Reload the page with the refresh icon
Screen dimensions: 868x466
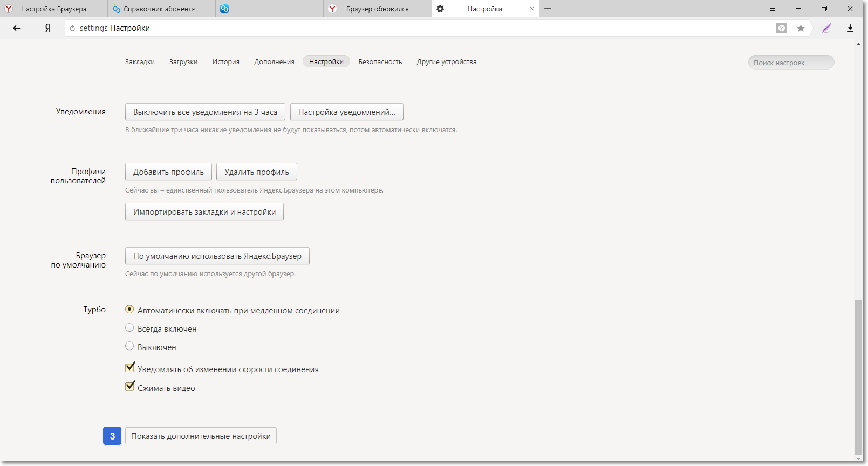72,28
